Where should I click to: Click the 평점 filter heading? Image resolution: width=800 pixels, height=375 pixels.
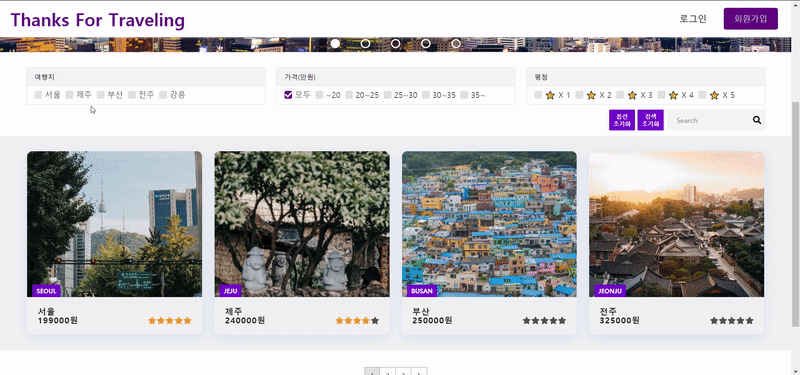pos(541,77)
